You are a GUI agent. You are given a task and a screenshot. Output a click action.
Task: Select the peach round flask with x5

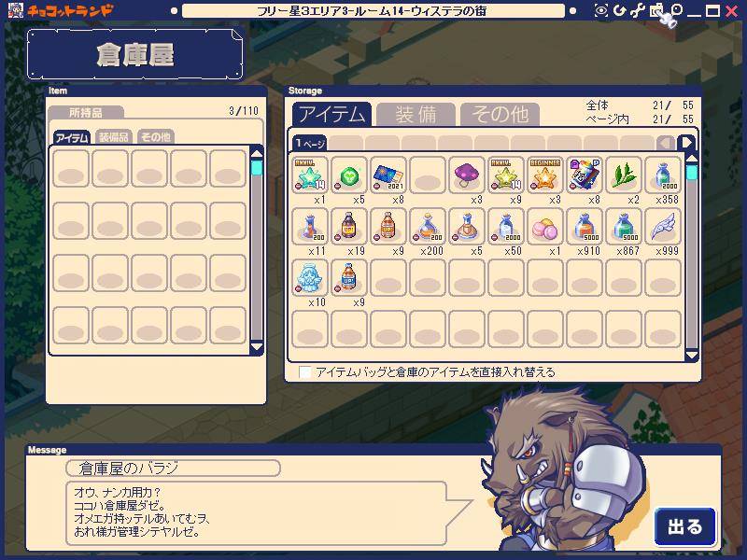(x=466, y=226)
